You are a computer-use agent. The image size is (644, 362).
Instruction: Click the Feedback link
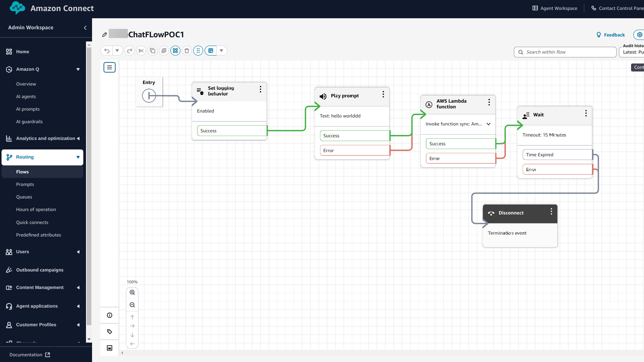[x=611, y=35]
